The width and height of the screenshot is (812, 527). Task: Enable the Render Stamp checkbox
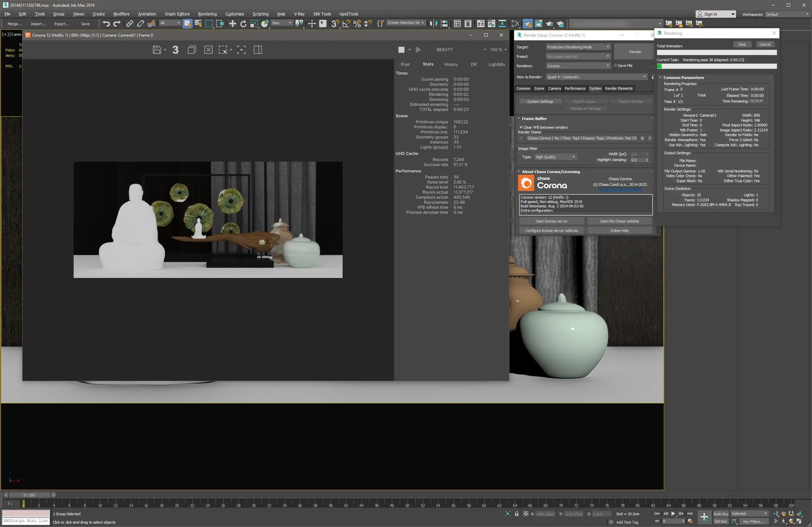(x=521, y=138)
